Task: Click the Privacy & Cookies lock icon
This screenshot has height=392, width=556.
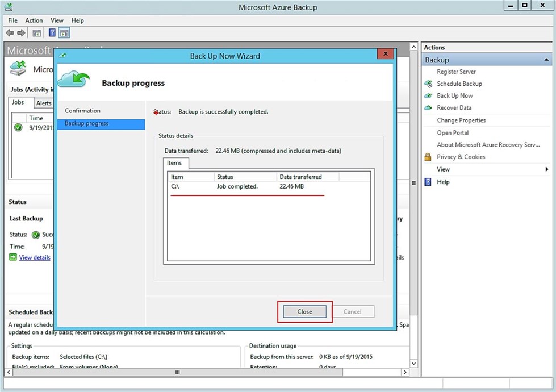Action: pos(428,157)
